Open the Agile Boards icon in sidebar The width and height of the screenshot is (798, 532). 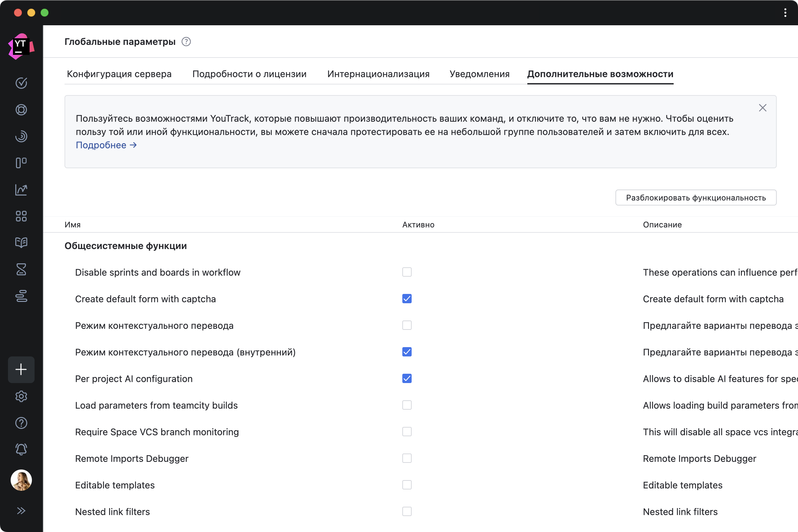coord(21,163)
